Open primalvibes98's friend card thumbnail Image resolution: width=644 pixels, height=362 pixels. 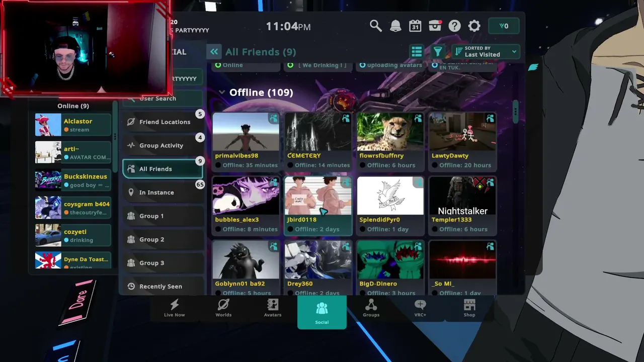[x=246, y=132]
